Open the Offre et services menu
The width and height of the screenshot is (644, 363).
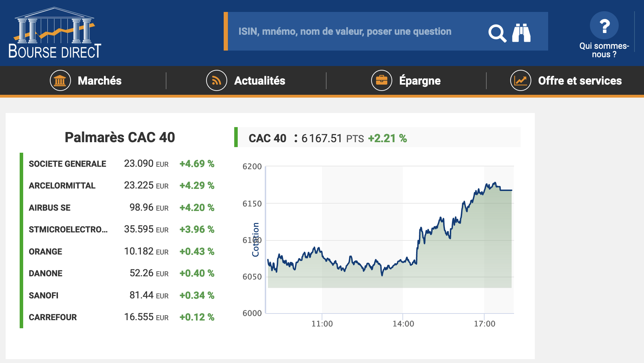tap(580, 81)
